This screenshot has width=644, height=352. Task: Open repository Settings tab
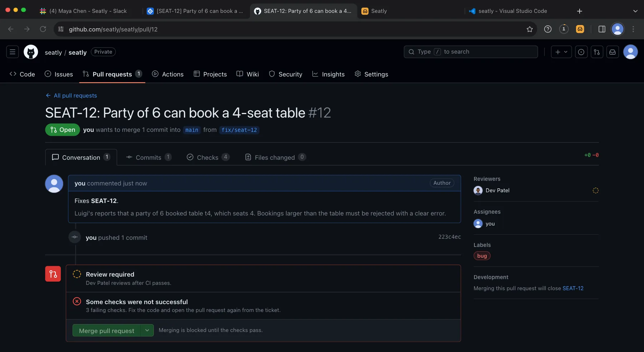click(x=371, y=74)
